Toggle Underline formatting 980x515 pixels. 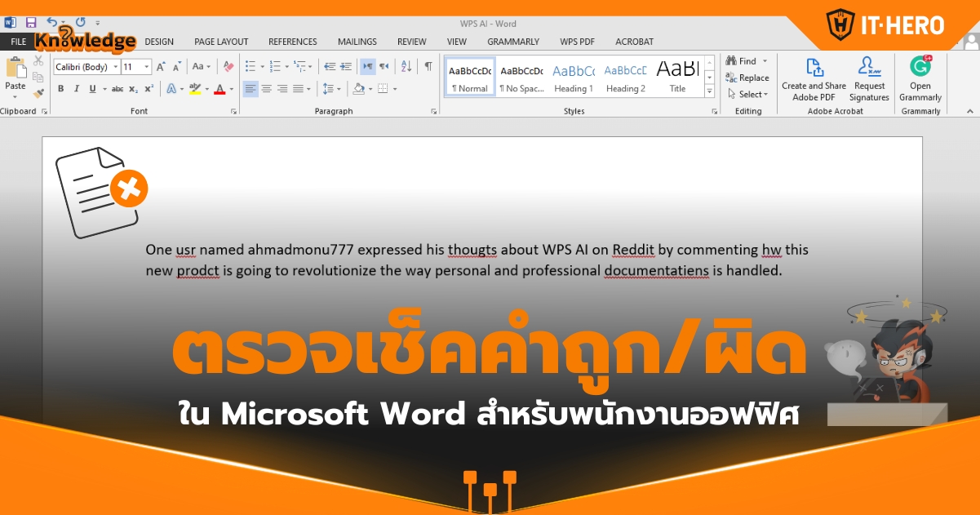92,89
